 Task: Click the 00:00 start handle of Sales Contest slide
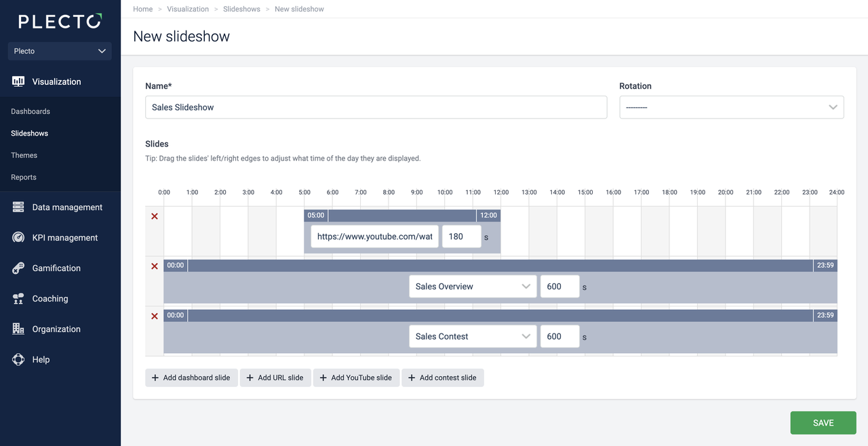point(176,315)
